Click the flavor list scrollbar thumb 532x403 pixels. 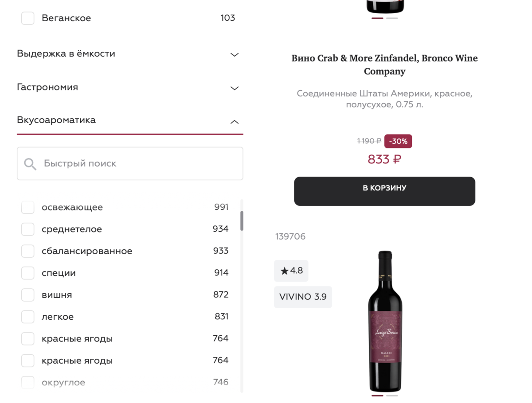pos(242,221)
